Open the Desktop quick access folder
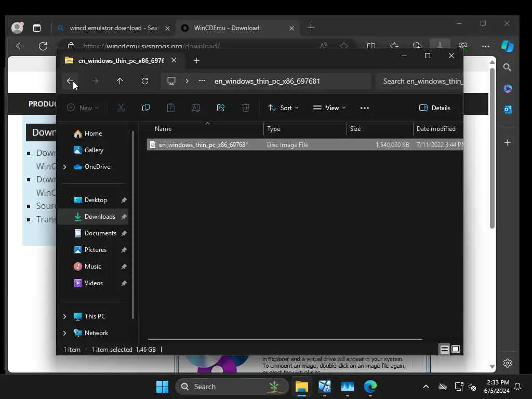The width and height of the screenshot is (532, 399). point(96,200)
